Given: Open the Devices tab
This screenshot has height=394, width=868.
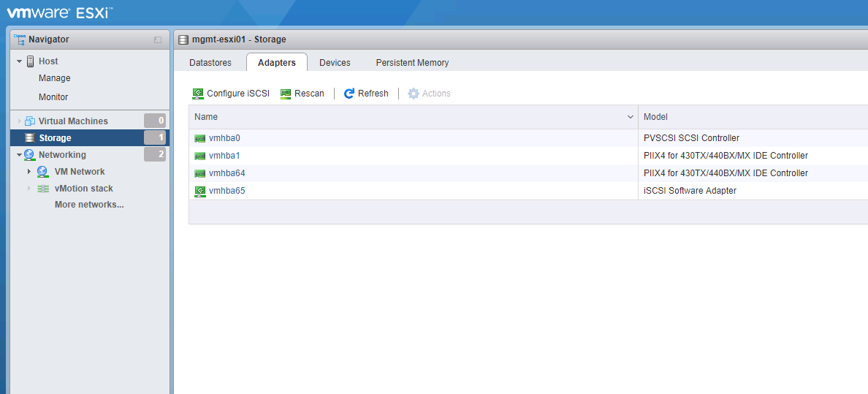Looking at the screenshot, I should [335, 63].
